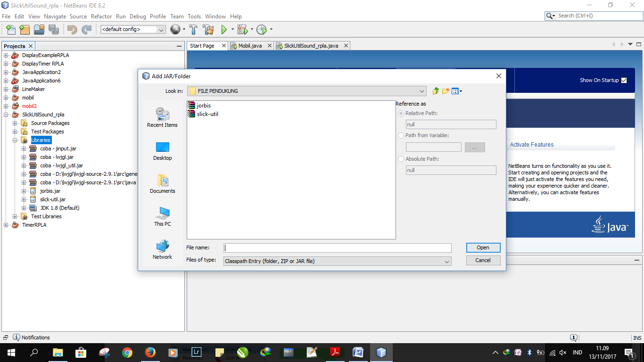Click the Up One Level folder icon
644x362 pixels.
point(435,91)
